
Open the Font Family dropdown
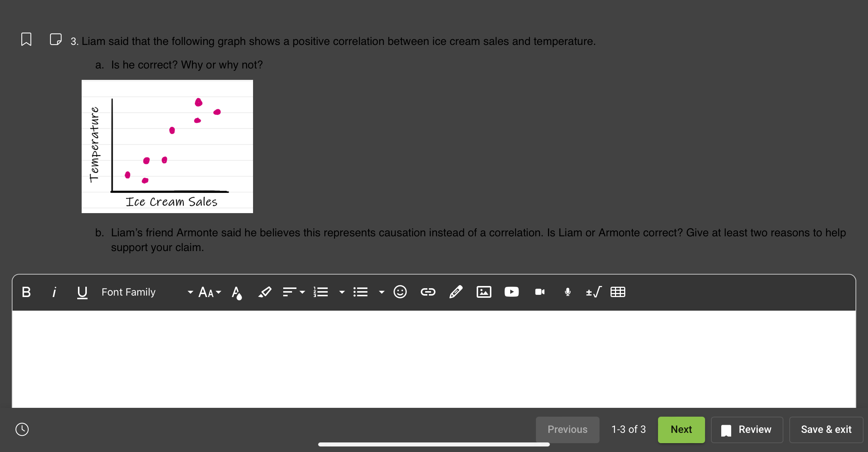click(x=147, y=292)
